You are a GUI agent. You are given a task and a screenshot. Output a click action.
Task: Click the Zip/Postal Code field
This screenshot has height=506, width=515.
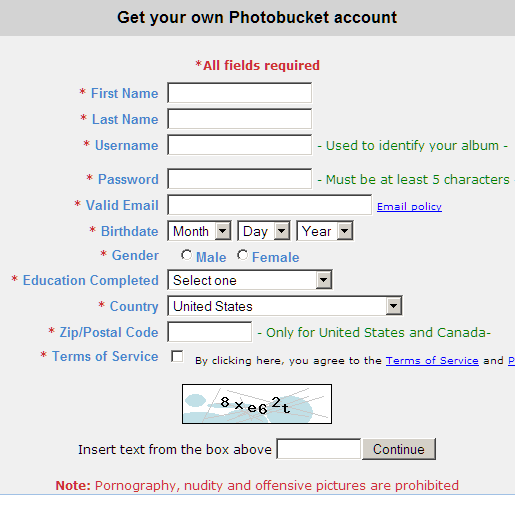[x=209, y=332]
